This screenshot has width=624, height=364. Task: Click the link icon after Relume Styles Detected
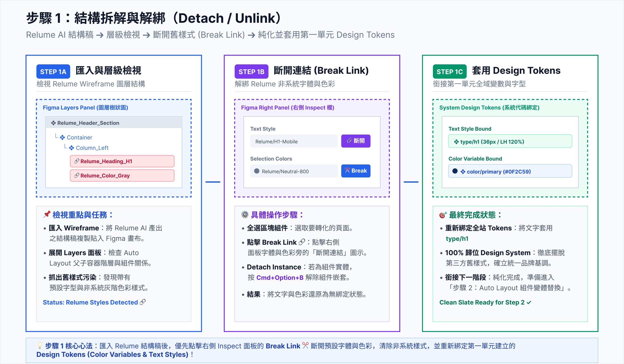pyautogui.click(x=143, y=302)
